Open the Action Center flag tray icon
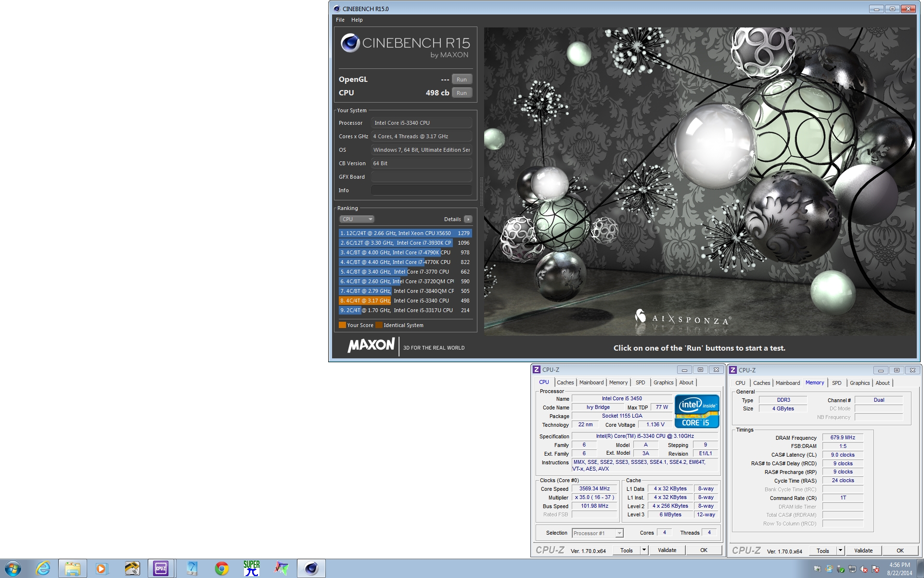This screenshot has height=578, width=924. 875,569
